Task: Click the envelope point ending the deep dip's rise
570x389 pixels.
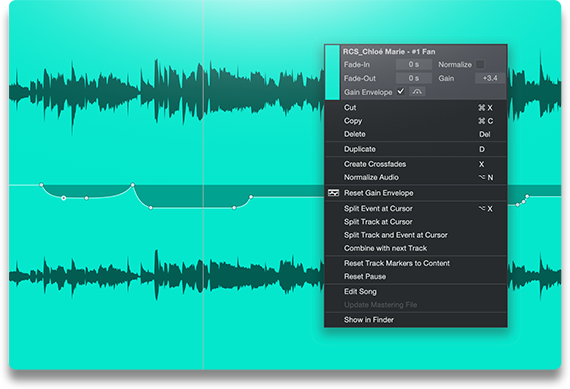Action: pos(251,197)
